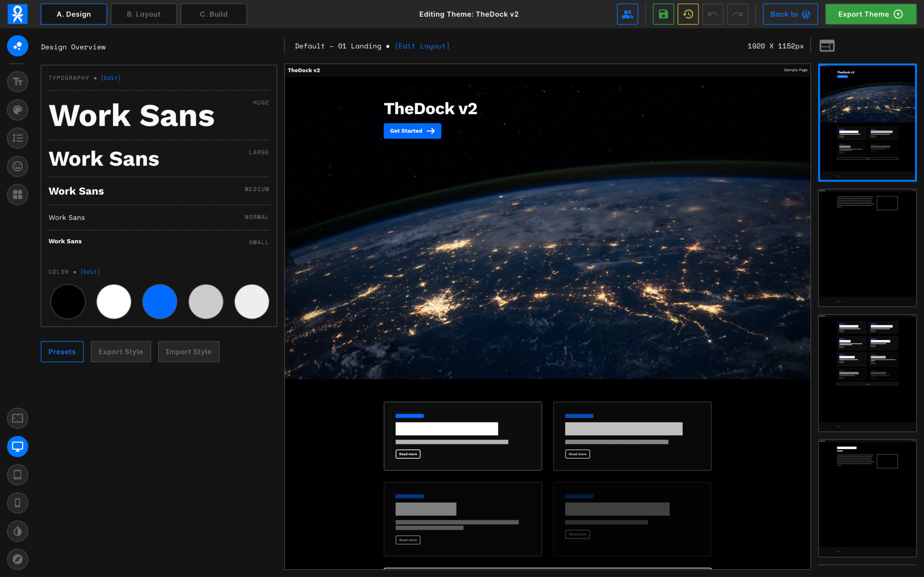Select the blue color swatch
924x577 pixels.
coord(160,301)
